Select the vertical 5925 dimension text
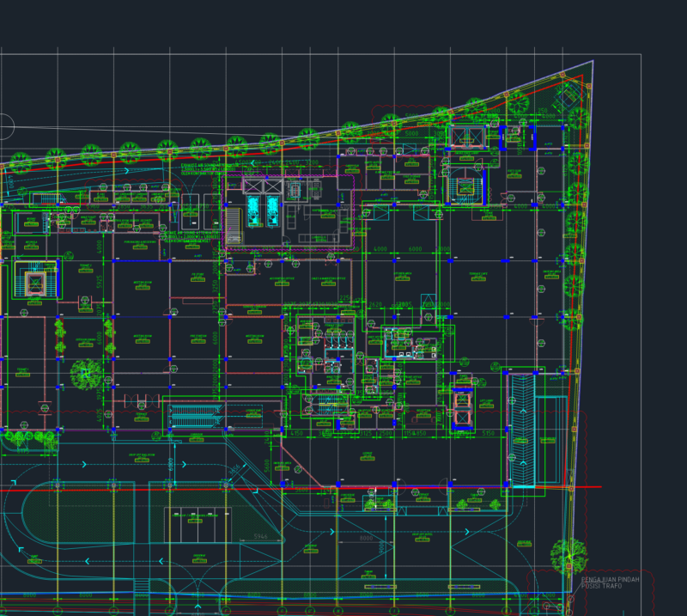The height and width of the screenshot is (616, 687). coord(100,282)
